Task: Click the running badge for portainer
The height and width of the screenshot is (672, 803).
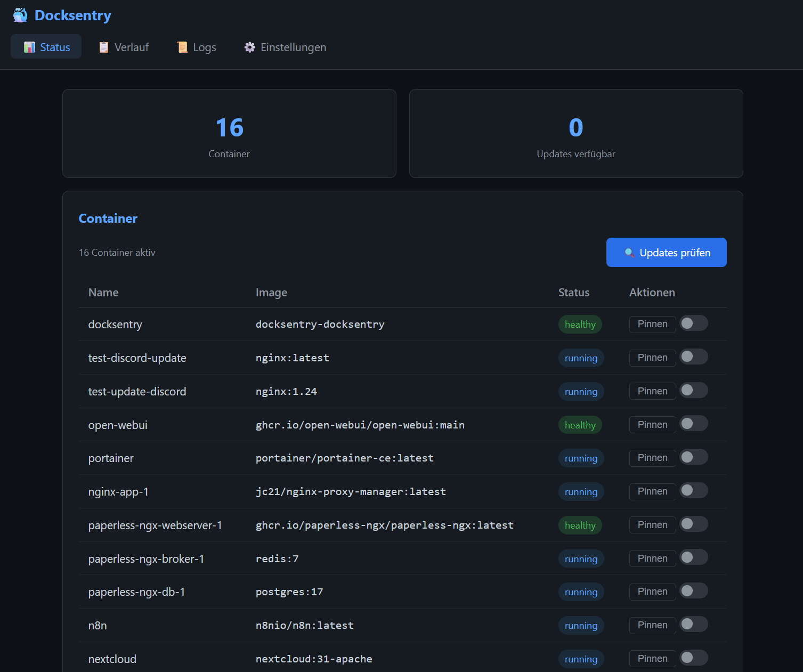Action: [581, 458]
